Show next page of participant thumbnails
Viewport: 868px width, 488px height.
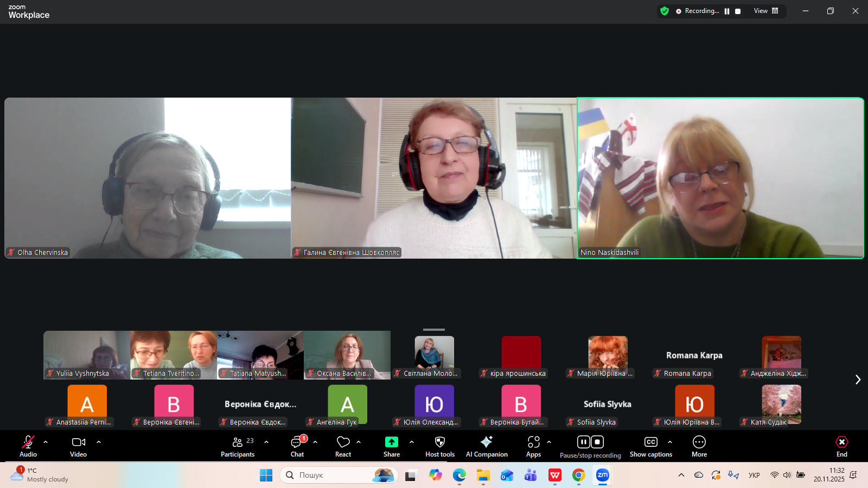tap(858, 380)
